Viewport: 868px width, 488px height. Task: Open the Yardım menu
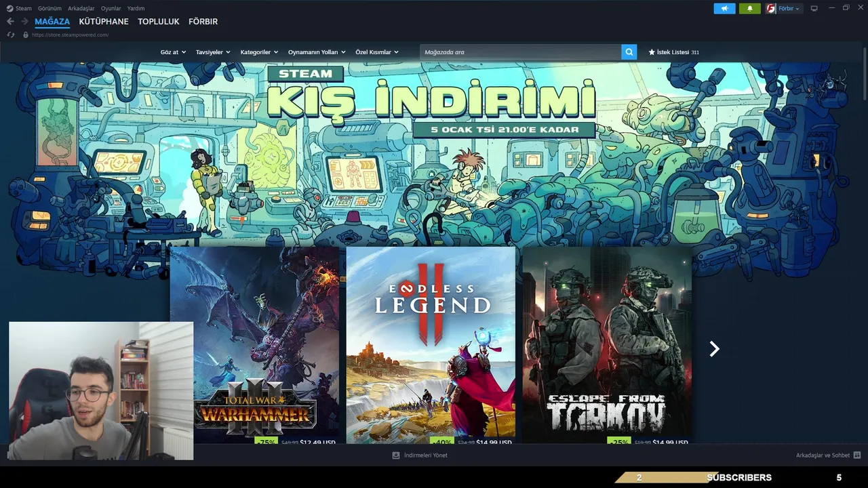pos(136,8)
